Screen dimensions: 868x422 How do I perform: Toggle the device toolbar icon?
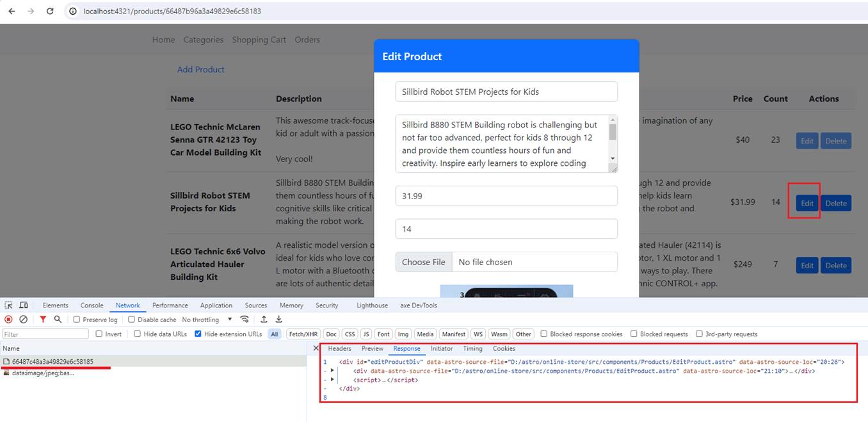point(24,305)
